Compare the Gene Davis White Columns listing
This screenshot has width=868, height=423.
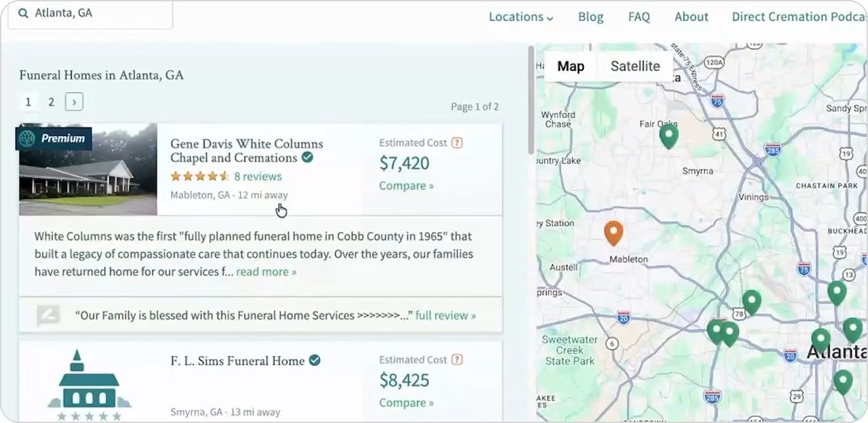(x=406, y=186)
